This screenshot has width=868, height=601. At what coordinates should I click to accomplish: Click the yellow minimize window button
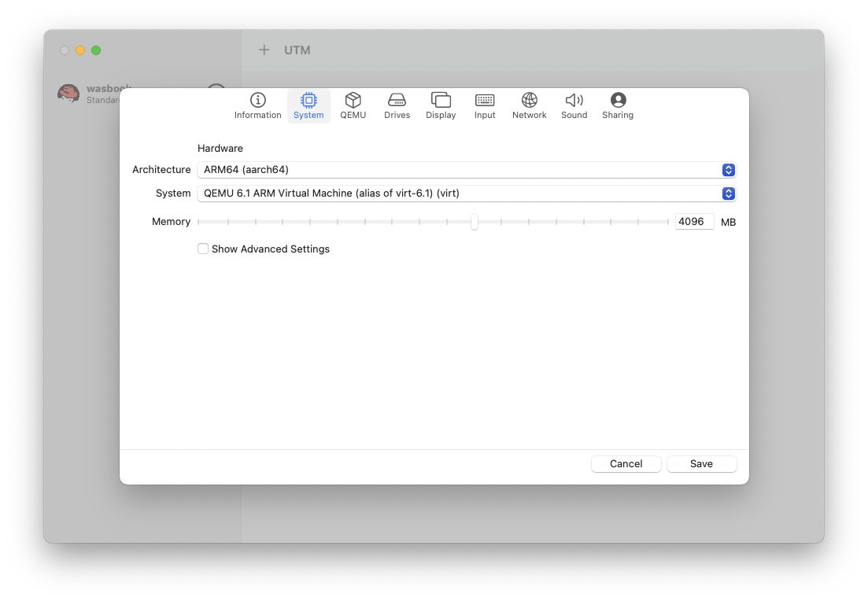coord(80,50)
